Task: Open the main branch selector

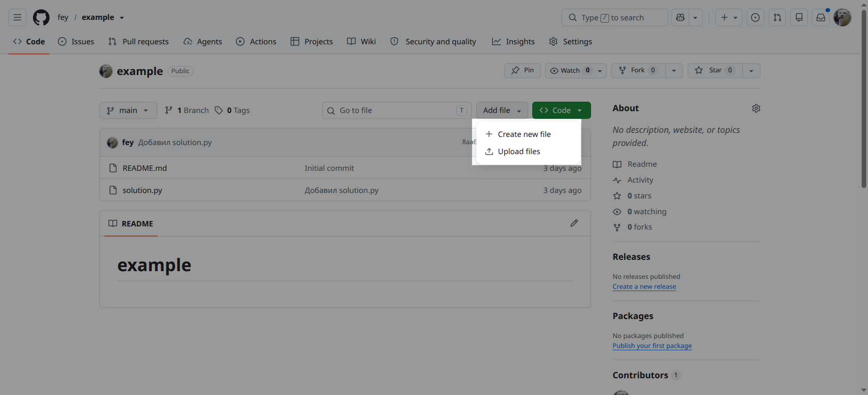Action: click(128, 110)
